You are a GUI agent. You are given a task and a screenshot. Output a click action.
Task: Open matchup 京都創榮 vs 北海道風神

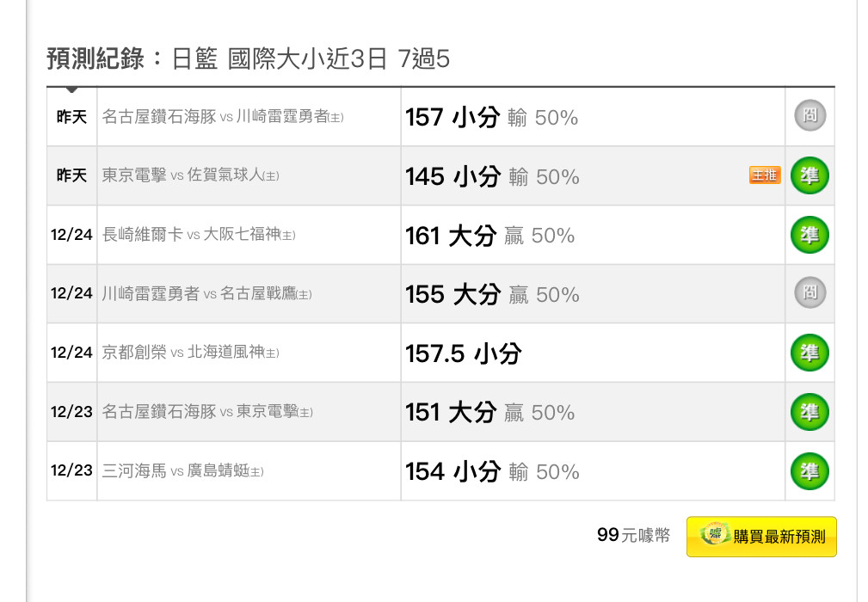coord(190,353)
